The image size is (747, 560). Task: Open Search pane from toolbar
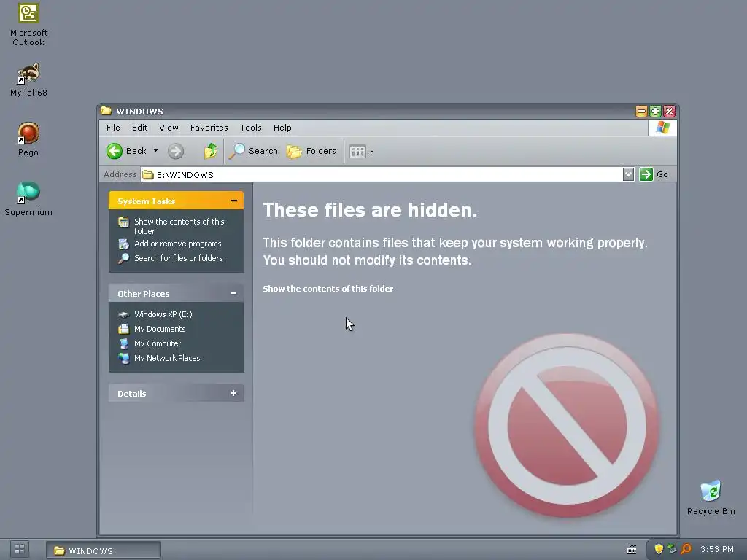[x=253, y=151]
